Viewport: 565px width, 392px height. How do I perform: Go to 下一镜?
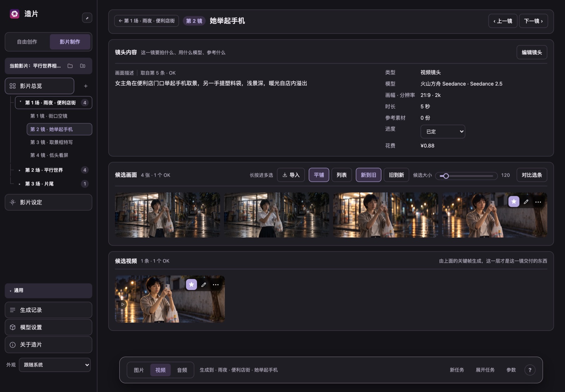tap(533, 21)
